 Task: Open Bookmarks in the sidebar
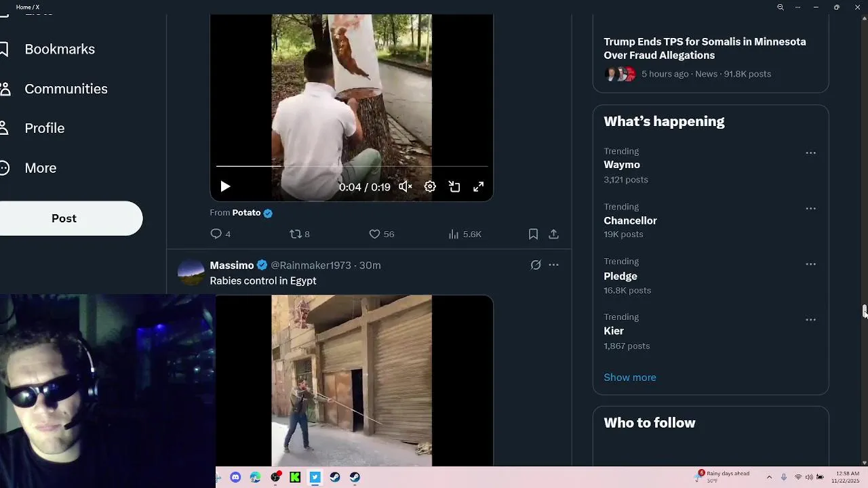(60, 49)
